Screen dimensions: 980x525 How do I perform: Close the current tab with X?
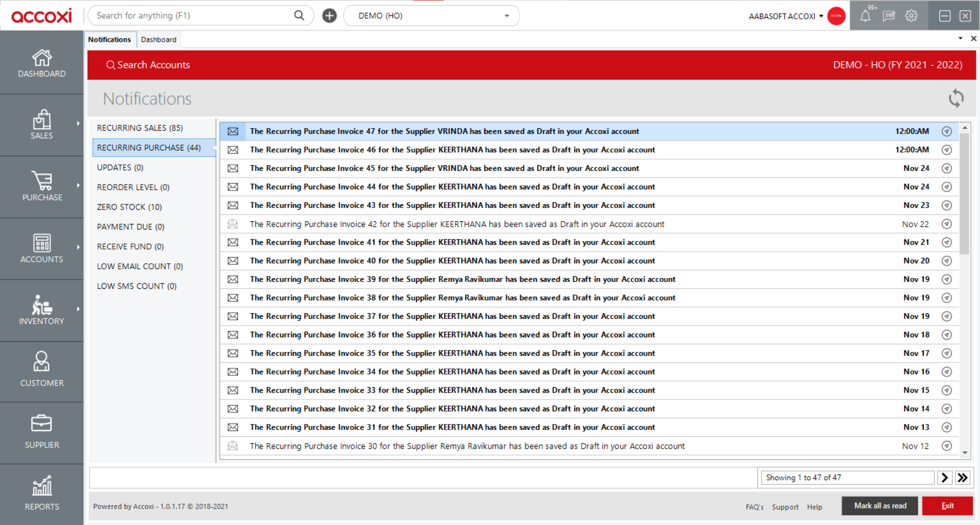[973, 38]
